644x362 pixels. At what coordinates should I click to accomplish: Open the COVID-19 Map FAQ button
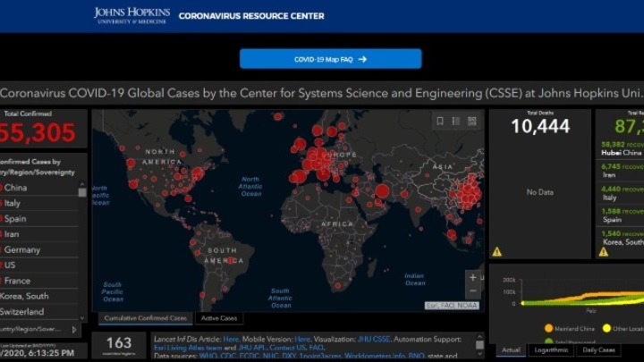pyautogui.click(x=330, y=59)
